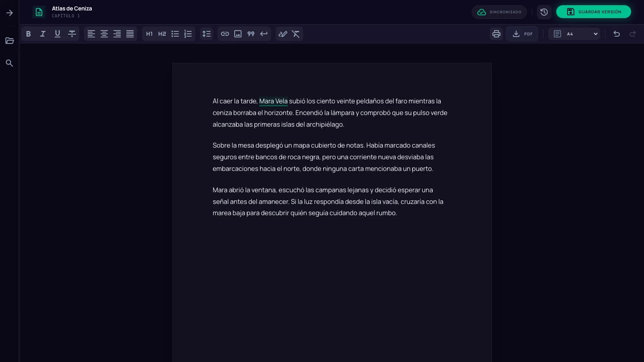This screenshot has height=362, width=644.
Task: Align text to the left
Action: pos(91,34)
